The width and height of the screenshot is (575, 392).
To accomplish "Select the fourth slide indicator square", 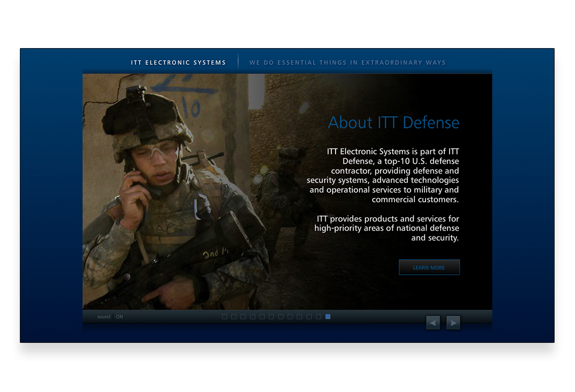I will [252, 316].
